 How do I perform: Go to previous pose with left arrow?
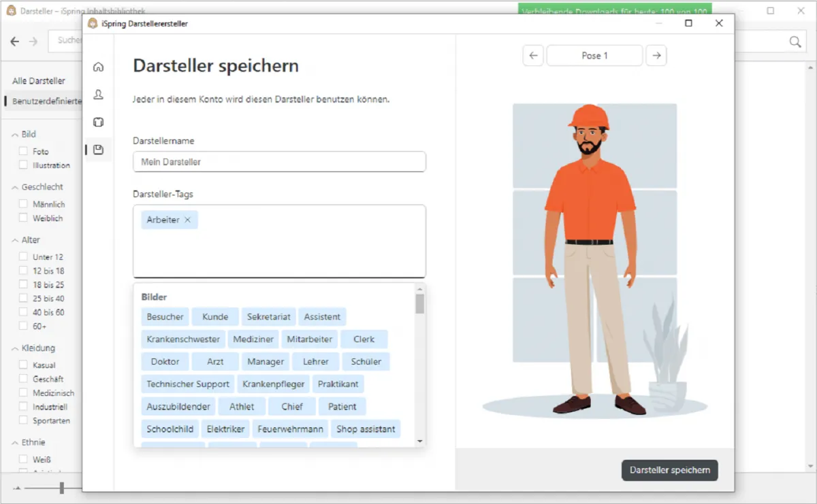533,56
